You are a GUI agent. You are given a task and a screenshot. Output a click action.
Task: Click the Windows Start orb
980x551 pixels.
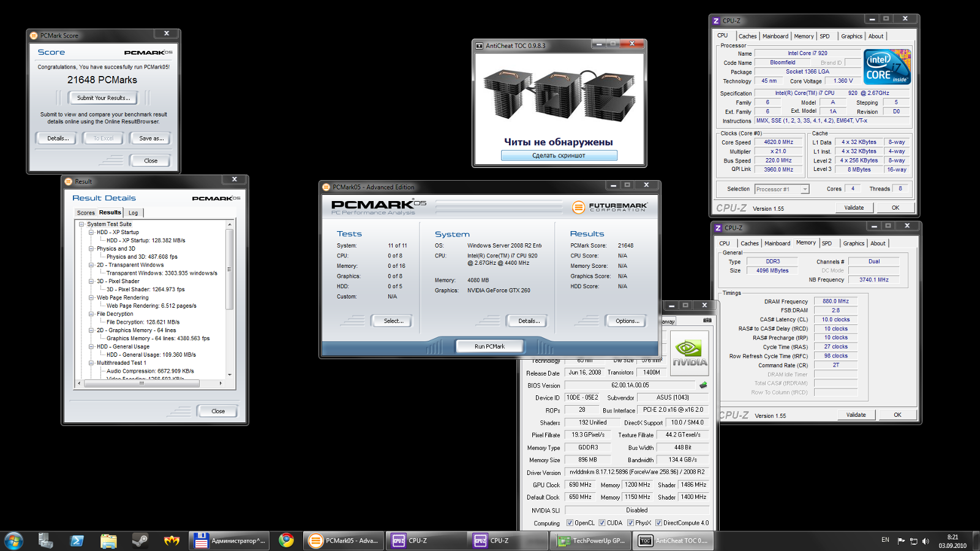(x=13, y=541)
